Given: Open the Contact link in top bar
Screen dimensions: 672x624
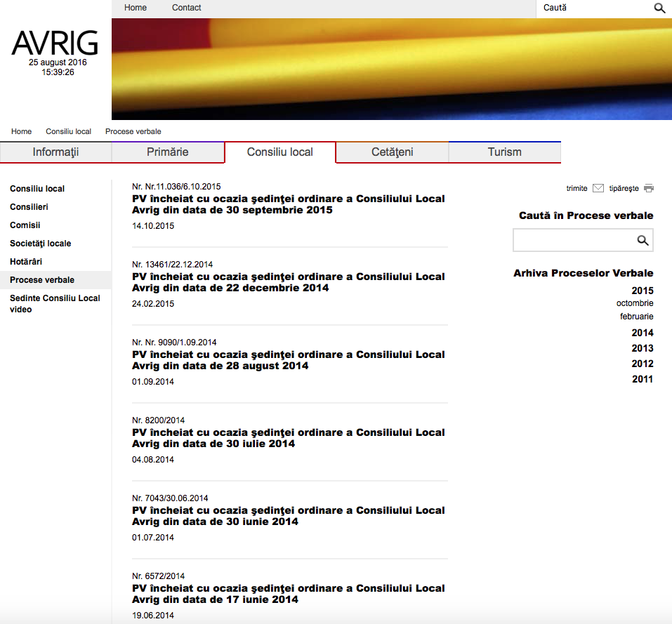Looking at the screenshot, I should [x=186, y=8].
